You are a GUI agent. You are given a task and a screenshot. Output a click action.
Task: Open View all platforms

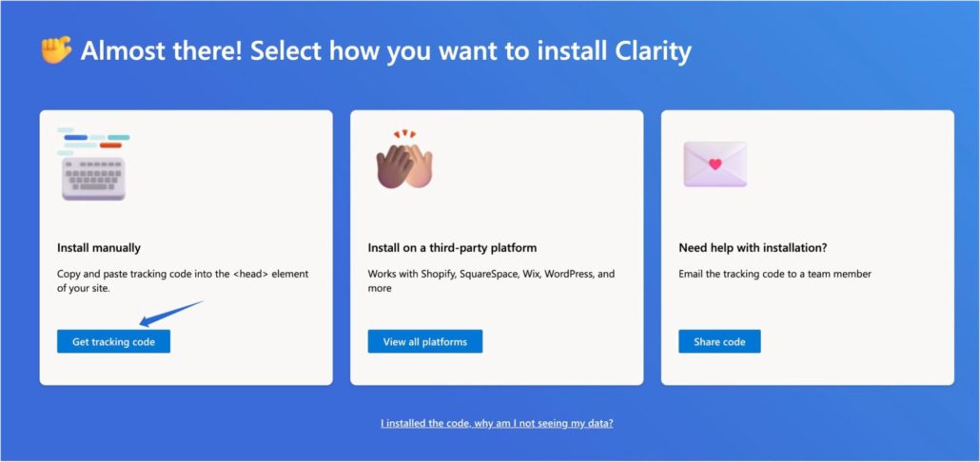coord(424,341)
